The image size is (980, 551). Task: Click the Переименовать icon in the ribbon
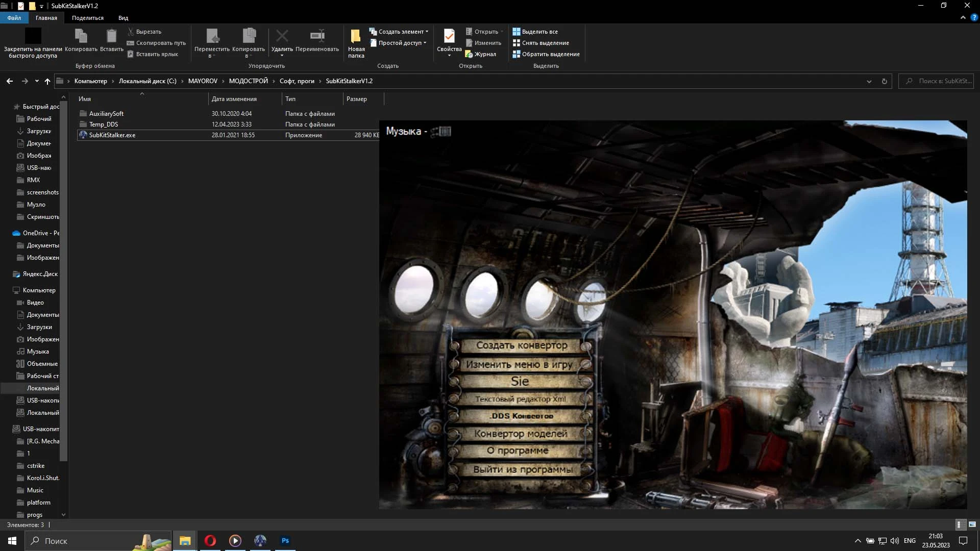click(x=316, y=36)
